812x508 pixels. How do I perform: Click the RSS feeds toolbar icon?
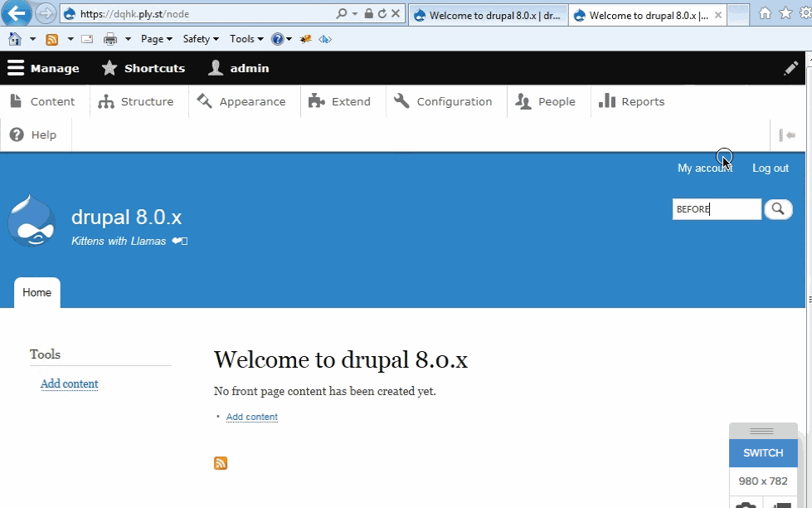point(51,39)
